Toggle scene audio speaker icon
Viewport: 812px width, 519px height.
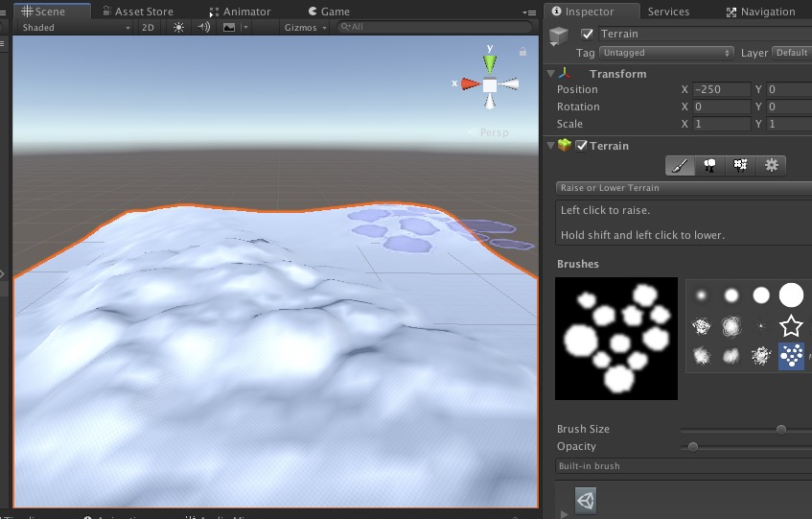[x=204, y=27]
